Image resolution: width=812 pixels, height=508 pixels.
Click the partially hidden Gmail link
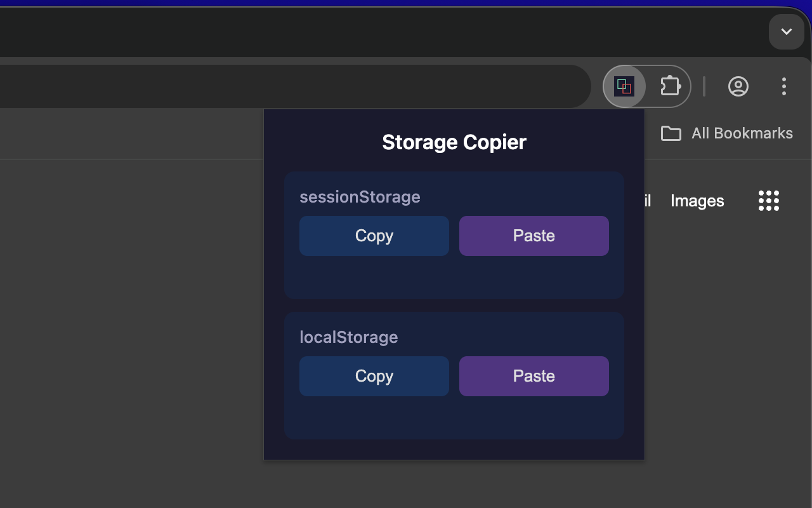pyautogui.click(x=648, y=201)
